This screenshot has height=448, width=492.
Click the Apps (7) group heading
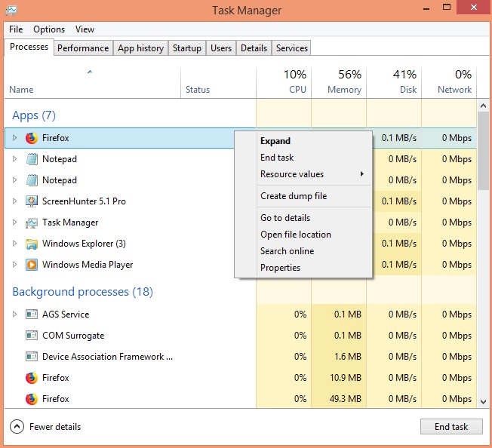34,115
